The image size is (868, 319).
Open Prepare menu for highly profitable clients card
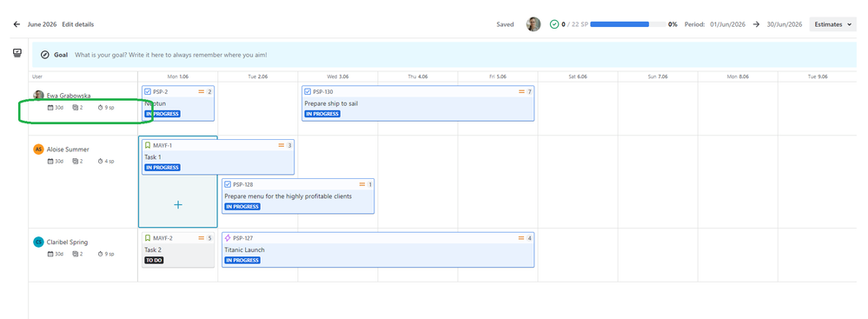[298, 196]
